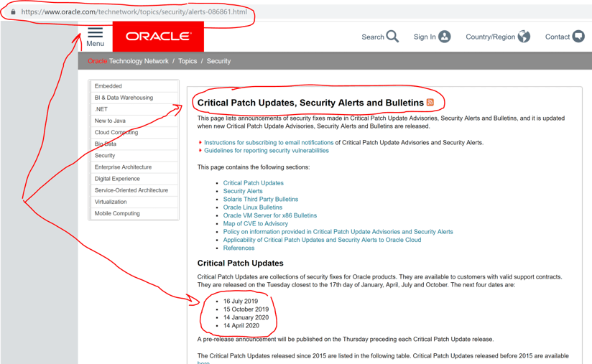Click the Search label in the header
The image size is (592, 364).
(373, 37)
